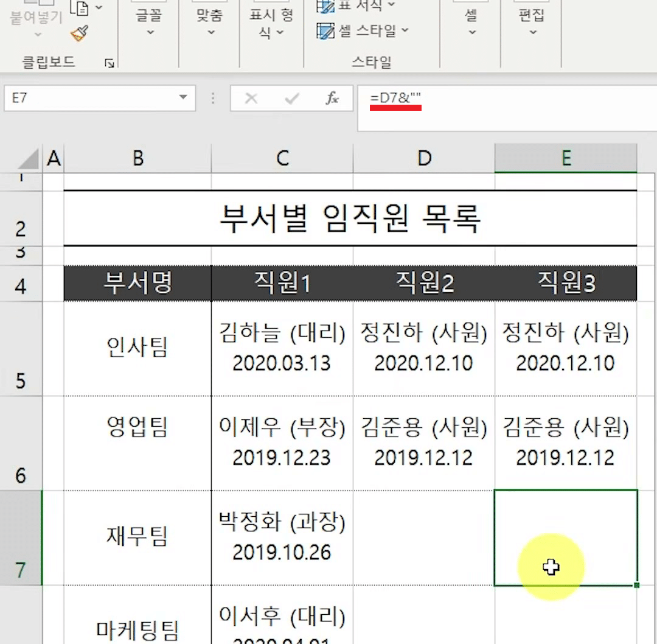Select column E cell 김준용 (사원)
This screenshot has width=657, height=644.
click(x=566, y=443)
